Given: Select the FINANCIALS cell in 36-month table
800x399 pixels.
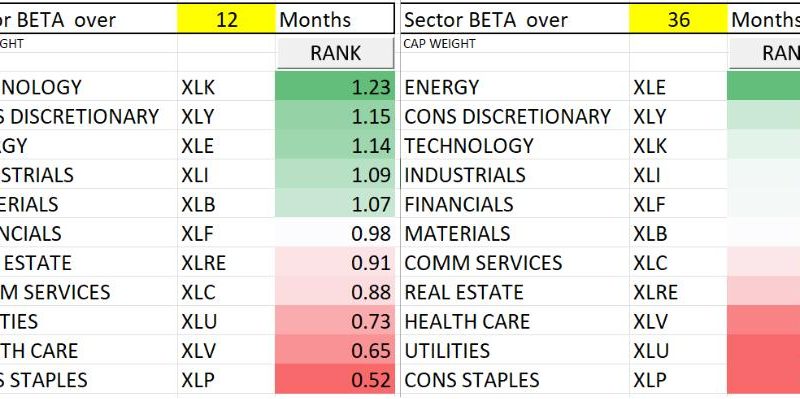Looking at the screenshot, I should [x=459, y=205].
